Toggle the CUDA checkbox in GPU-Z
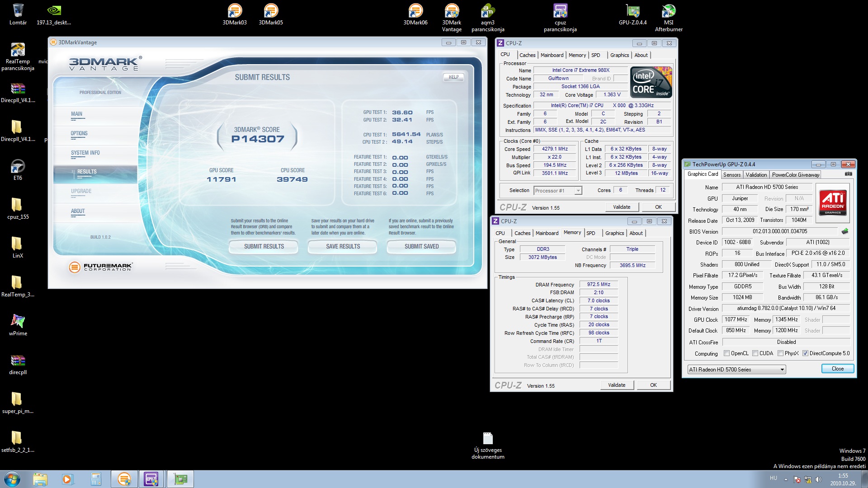 755,353
